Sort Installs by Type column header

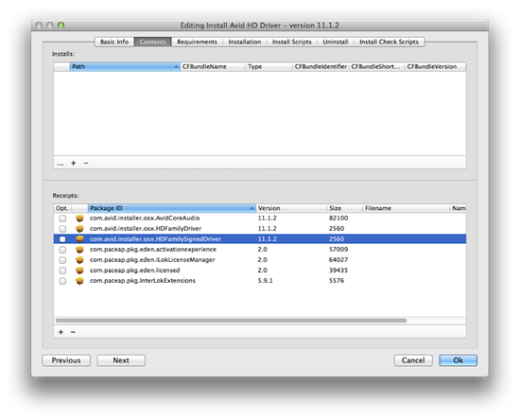pyautogui.click(x=269, y=66)
